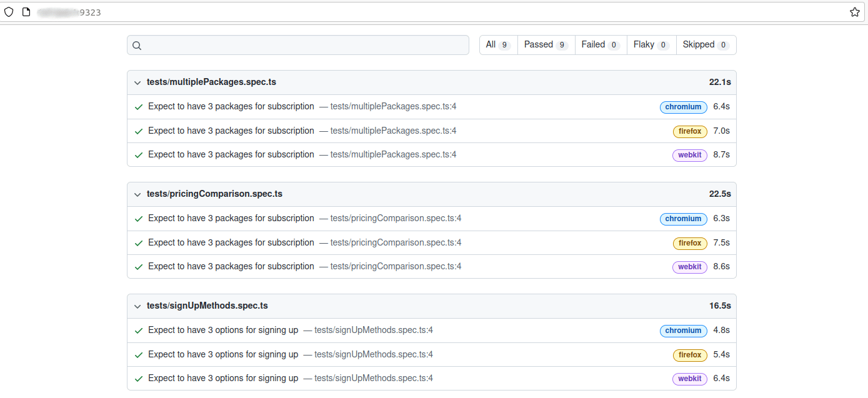This screenshot has width=868, height=398.
Task: Open pricingComparison test result for webkit
Action: point(231,266)
